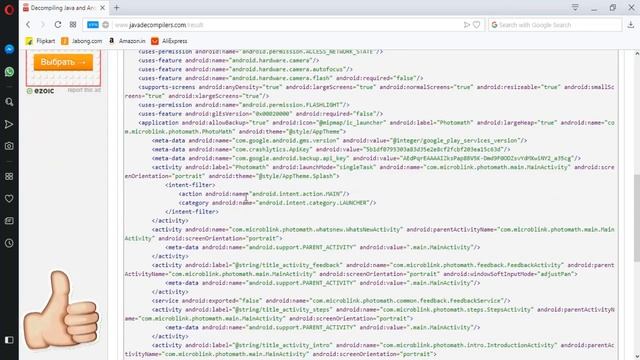Screen dimensions: 640x360
Task: Click the intent-filter opening tag text
Action: 190,185
